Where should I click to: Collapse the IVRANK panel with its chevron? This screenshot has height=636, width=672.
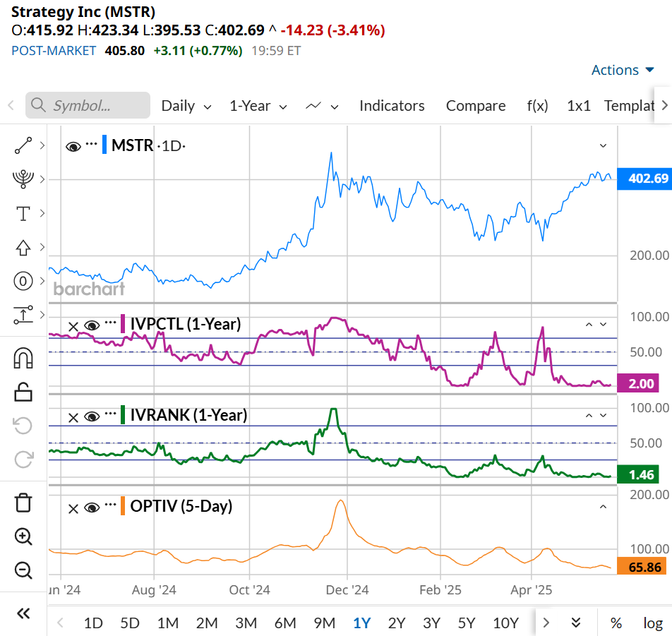(589, 416)
